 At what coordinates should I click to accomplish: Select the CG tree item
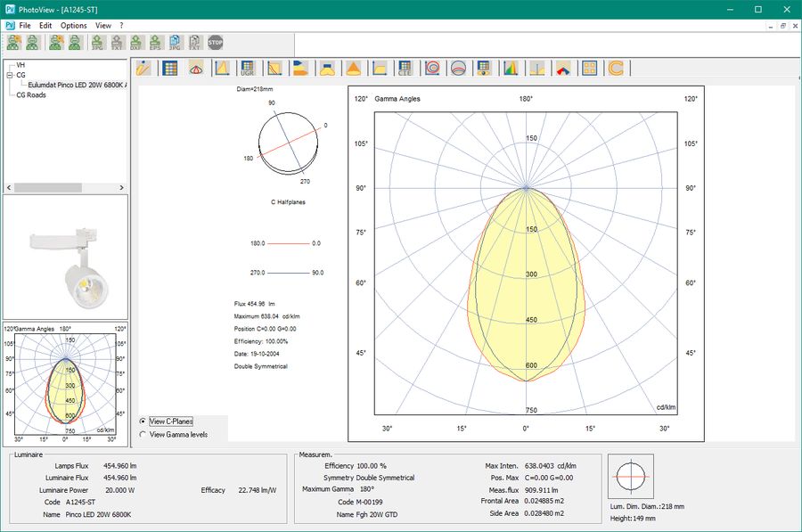[x=20, y=75]
